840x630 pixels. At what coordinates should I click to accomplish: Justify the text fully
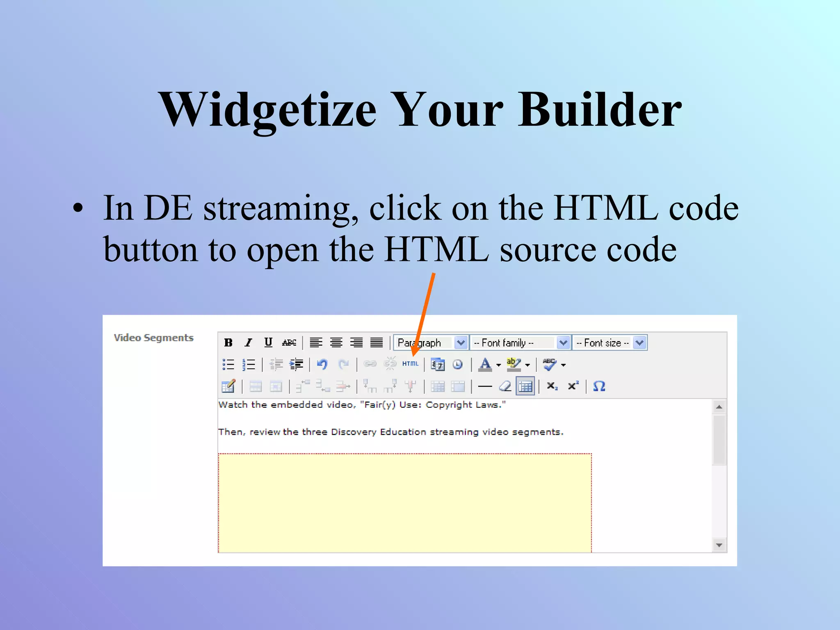[377, 342]
